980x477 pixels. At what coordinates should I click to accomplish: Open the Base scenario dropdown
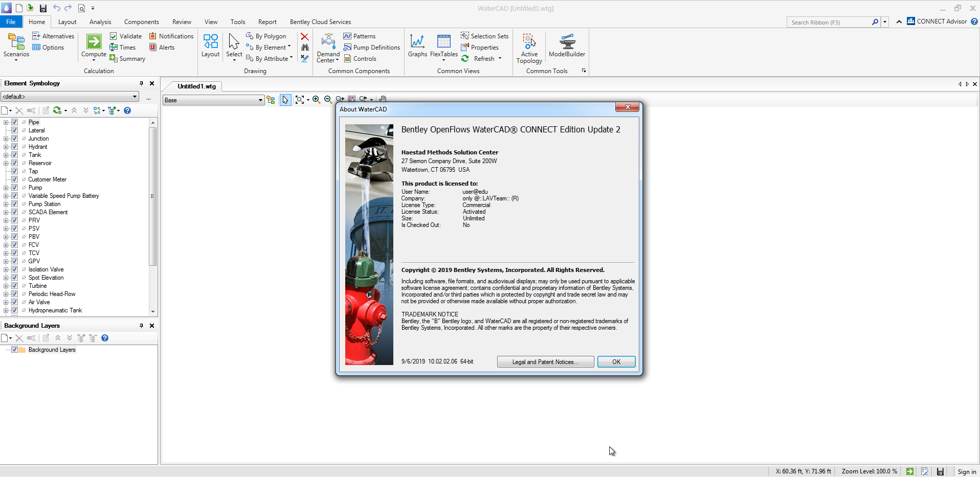click(213, 100)
